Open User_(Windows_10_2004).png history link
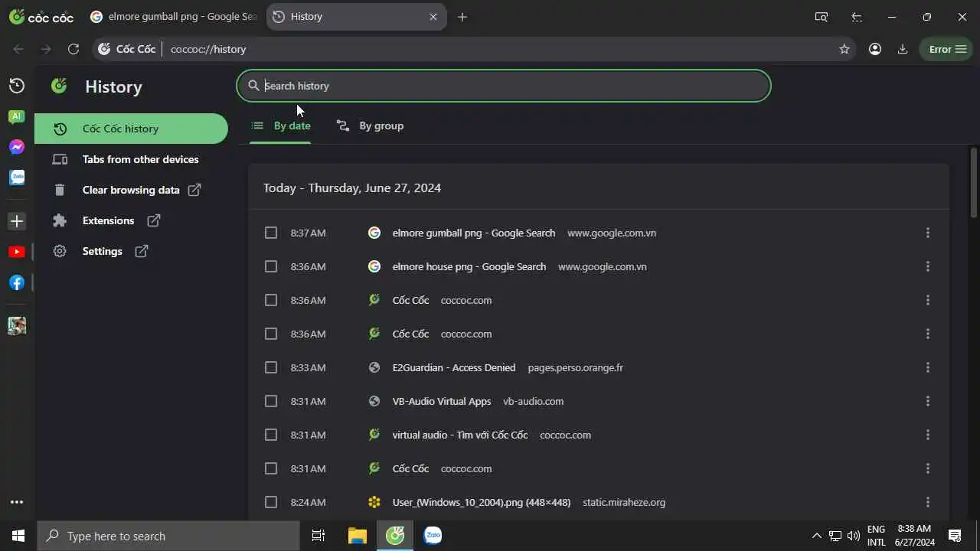Image resolution: width=980 pixels, height=551 pixels. 482,502
